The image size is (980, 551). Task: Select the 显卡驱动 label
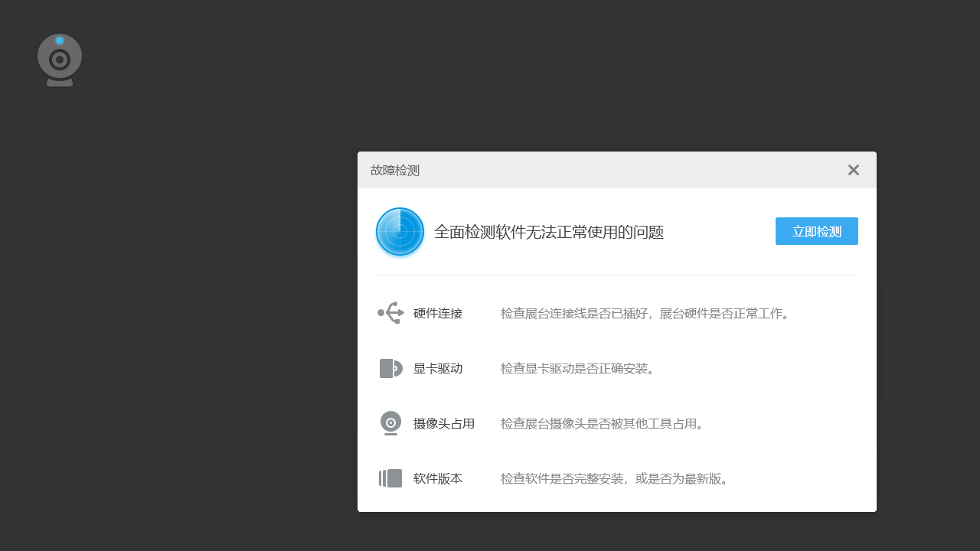coord(438,368)
